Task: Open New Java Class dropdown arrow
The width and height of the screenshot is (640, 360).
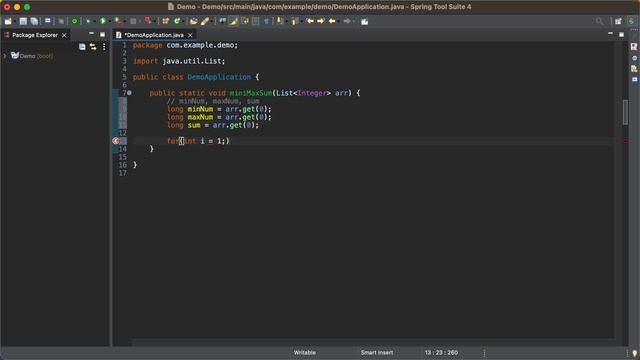Action: pyautogui.click(x=183, y=22)
